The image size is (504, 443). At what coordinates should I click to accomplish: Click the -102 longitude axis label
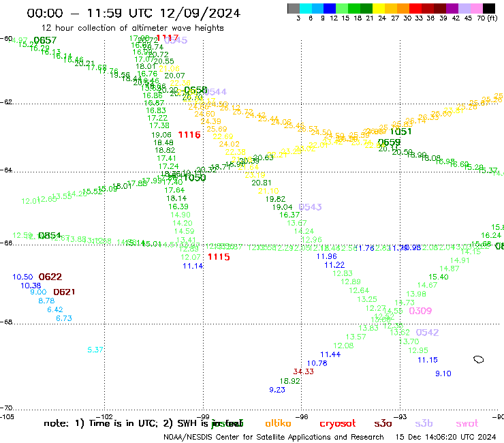point(105,417)
